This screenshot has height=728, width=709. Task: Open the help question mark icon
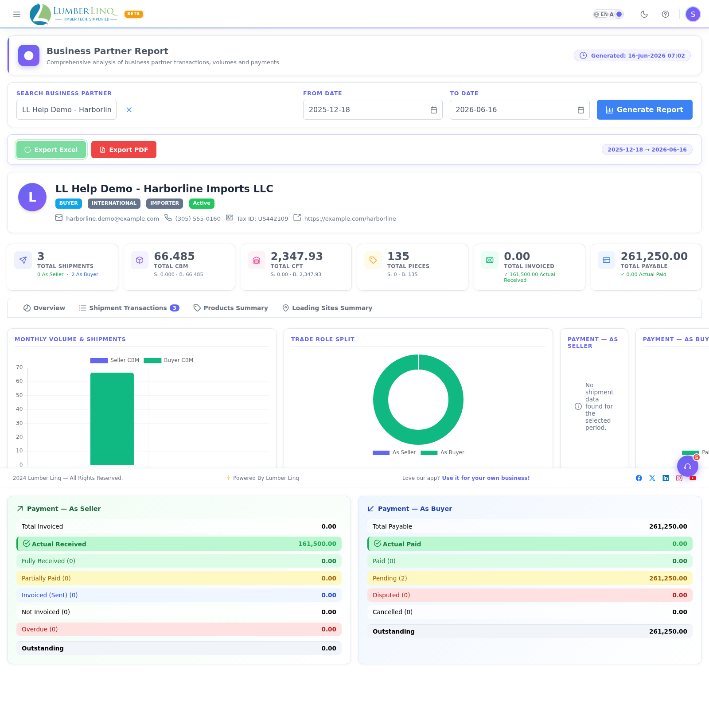pos(666,14)
